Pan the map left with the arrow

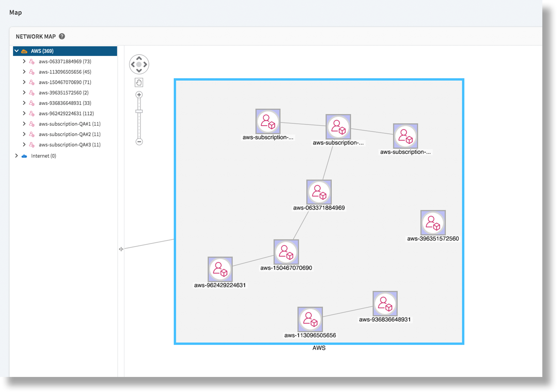click(133, 65)
